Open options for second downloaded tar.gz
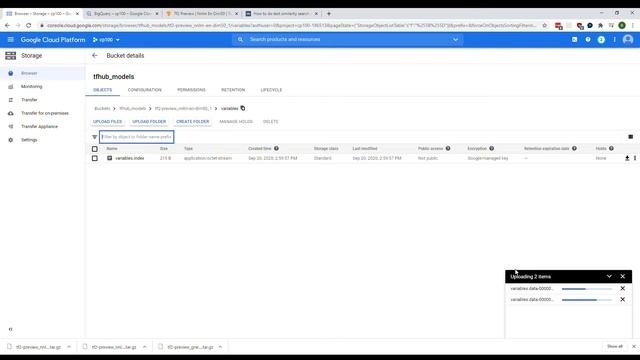 [x=144, y=347]
